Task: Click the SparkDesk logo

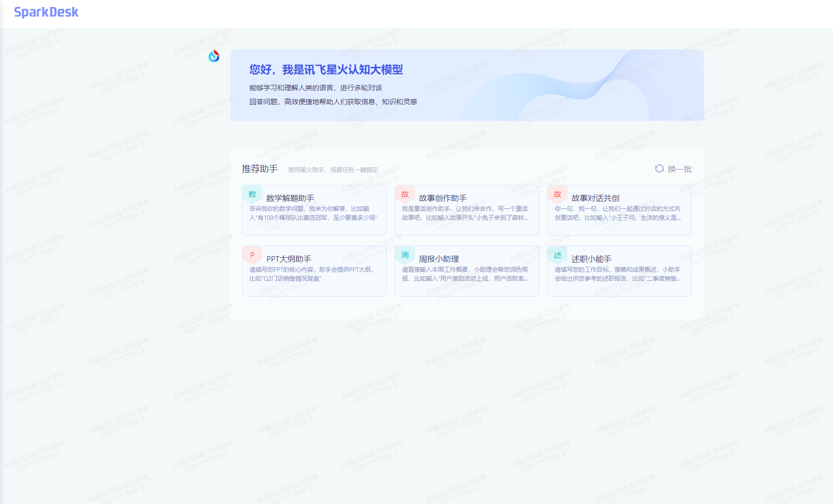Action: (x=46, y=12)
